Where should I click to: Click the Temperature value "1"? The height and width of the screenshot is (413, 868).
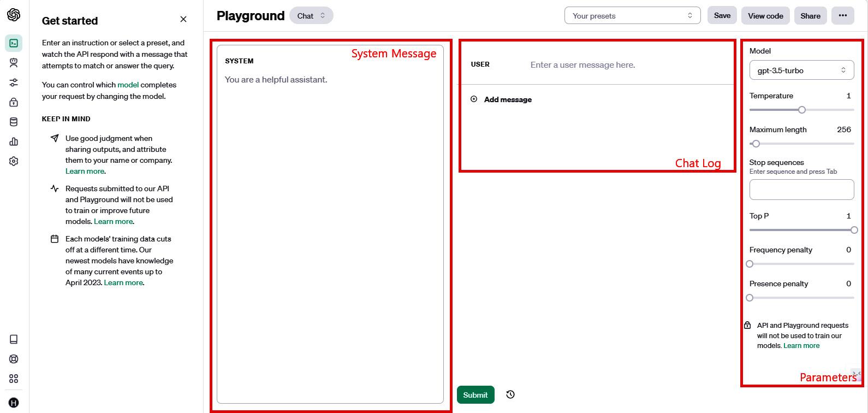(848, 96)
